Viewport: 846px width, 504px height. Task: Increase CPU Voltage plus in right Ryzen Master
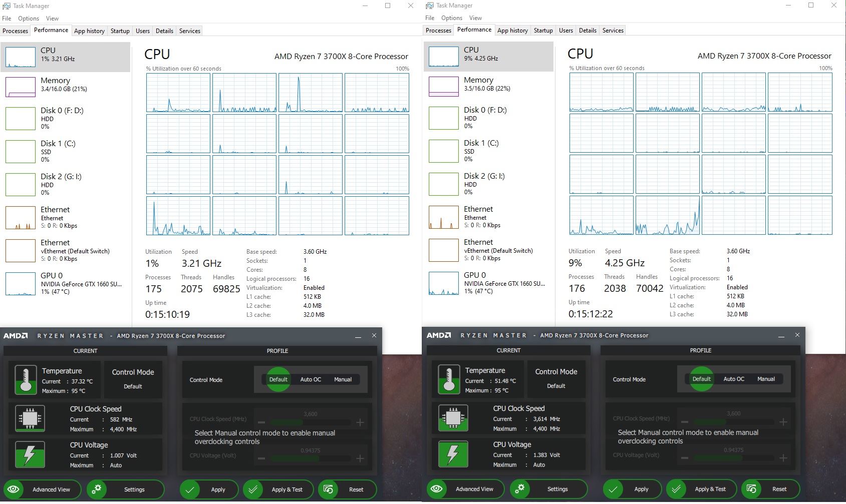point(783,458)
